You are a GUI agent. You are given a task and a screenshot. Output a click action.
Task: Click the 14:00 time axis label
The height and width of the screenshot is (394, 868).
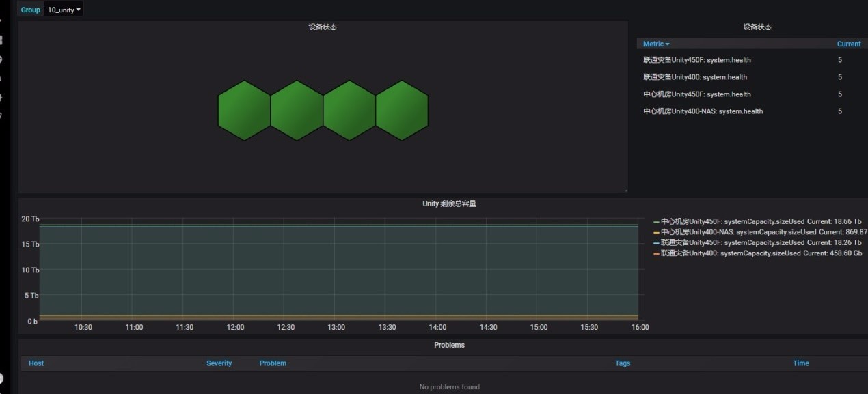437,327
